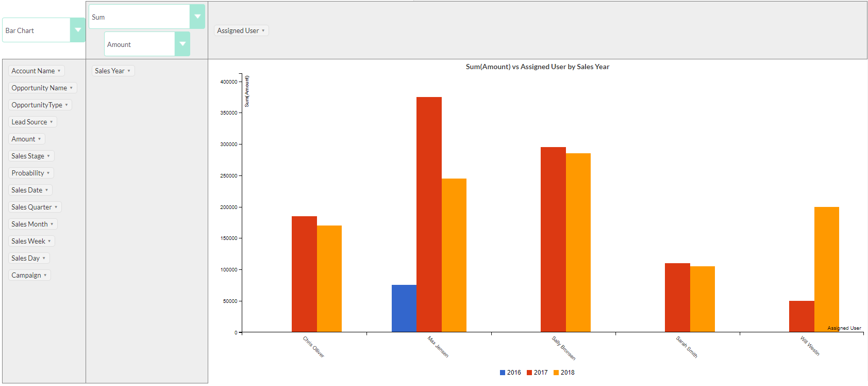
Task: Click the Sales Year filter arrow
Action: coord(129,71)
